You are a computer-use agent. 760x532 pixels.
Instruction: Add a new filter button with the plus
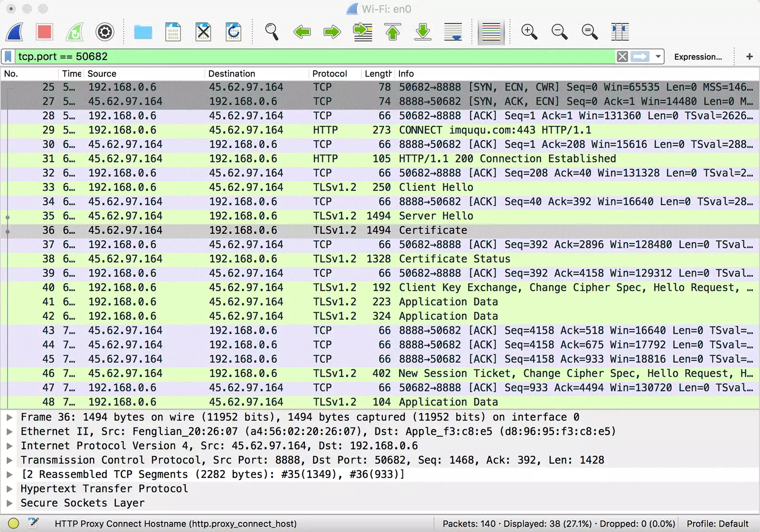click(x=749, y=56)
